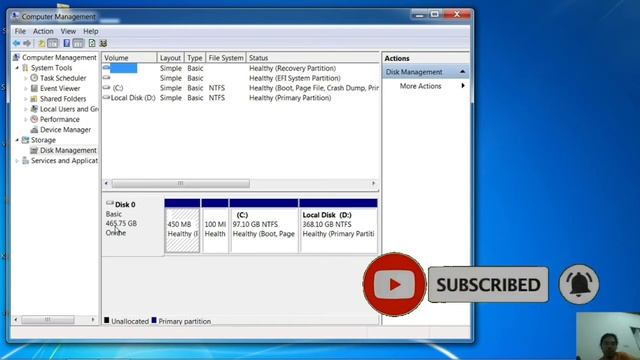Click the console tree scroll-right arrow
Viewport: 640px width, 360px height.
click(x=93, y=320)
